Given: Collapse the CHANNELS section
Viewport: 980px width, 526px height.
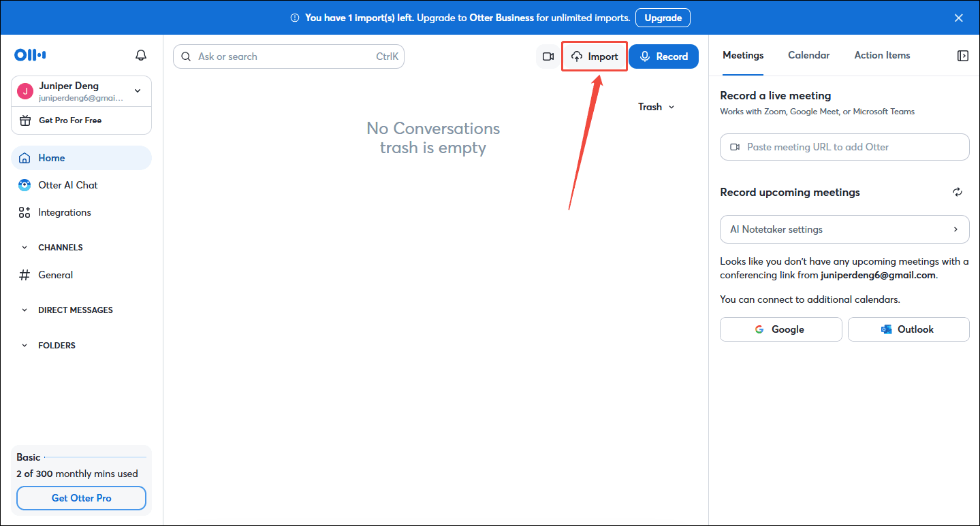Looking at the screenshot, I should (25, 248).
